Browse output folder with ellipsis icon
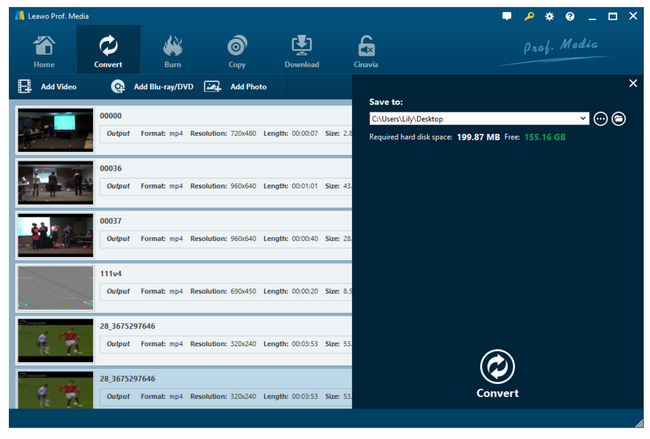This screenshot has width=650, height=439. [600, 119]
